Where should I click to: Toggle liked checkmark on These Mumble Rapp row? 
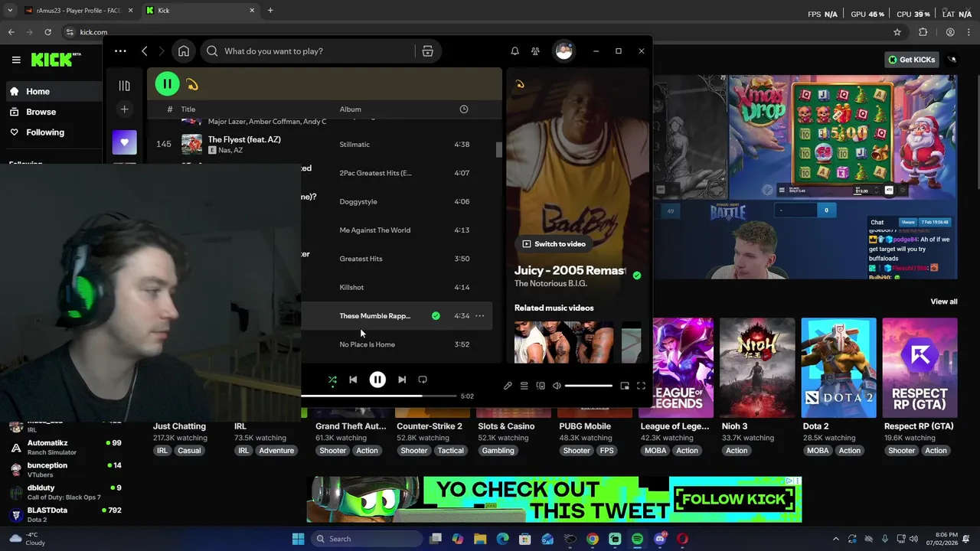(436, 316)
